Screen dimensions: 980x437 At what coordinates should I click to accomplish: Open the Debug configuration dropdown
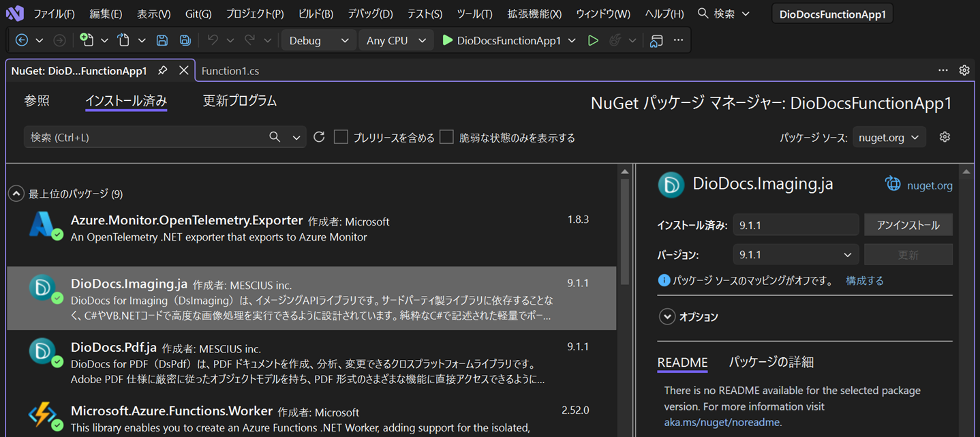tap(318, 40)
